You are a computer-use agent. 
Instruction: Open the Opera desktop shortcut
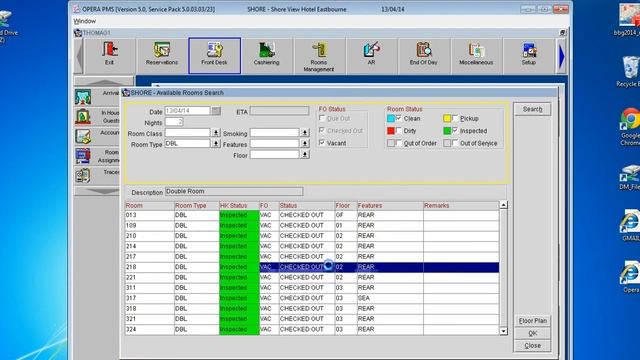pyautogui.click(x=630, y=278)
